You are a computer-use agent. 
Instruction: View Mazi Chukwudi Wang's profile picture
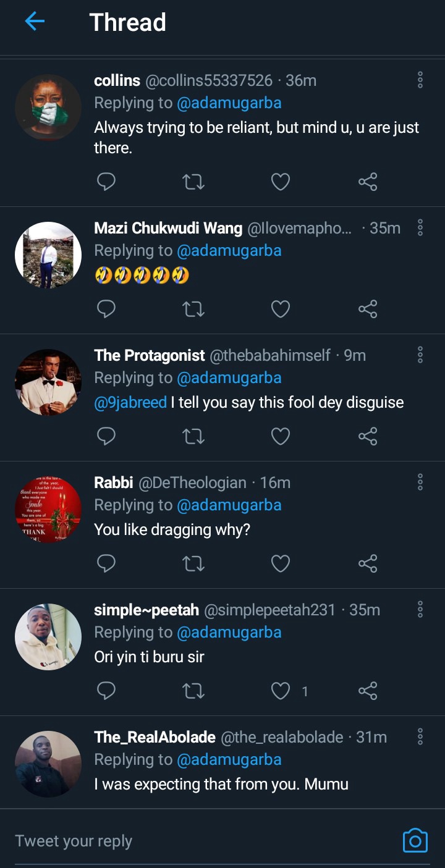click(48, 255)
